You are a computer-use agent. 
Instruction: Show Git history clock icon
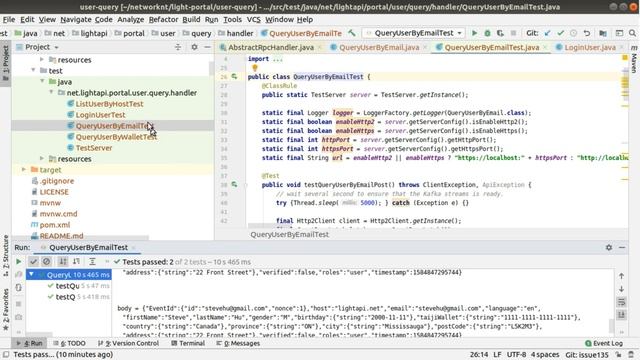[x=573, y=33]
